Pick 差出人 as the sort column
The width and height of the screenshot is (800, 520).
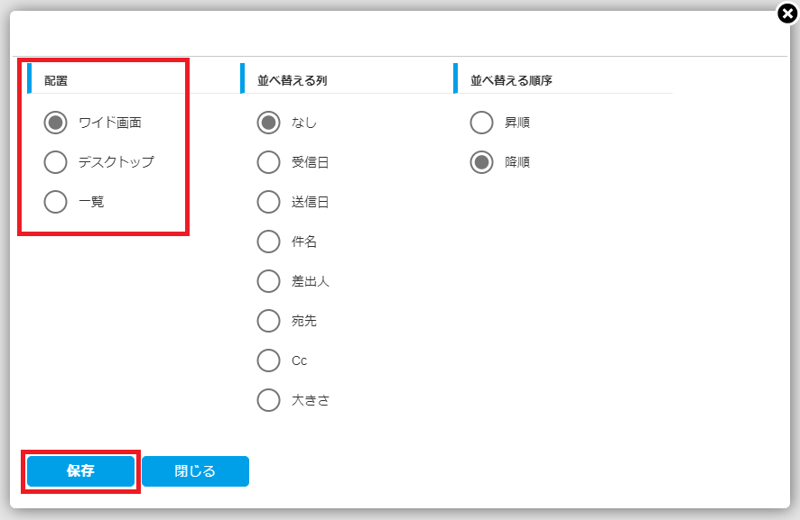click(268, 281)
